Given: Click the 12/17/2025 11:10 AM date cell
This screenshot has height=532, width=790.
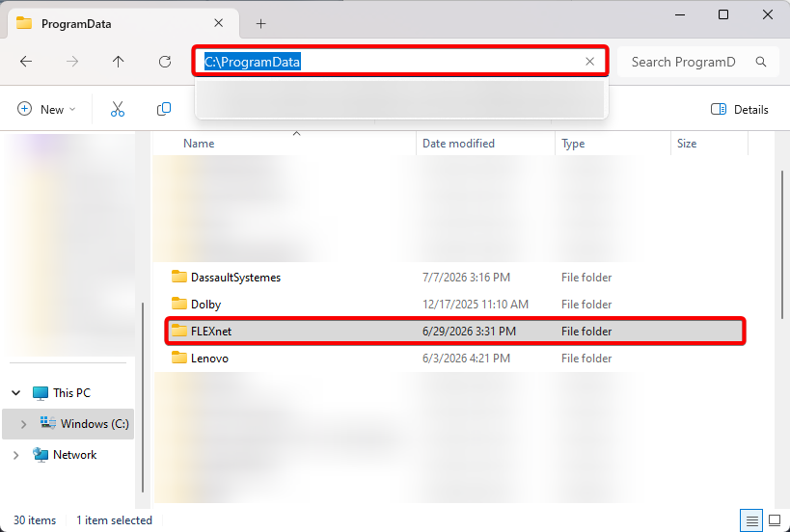Looking at the screenshot, I should (476, 305).
